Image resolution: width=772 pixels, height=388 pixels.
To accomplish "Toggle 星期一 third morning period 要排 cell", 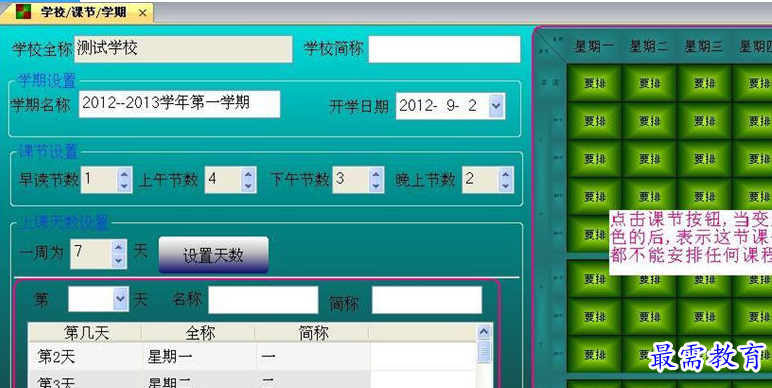I will click(594, 196).
